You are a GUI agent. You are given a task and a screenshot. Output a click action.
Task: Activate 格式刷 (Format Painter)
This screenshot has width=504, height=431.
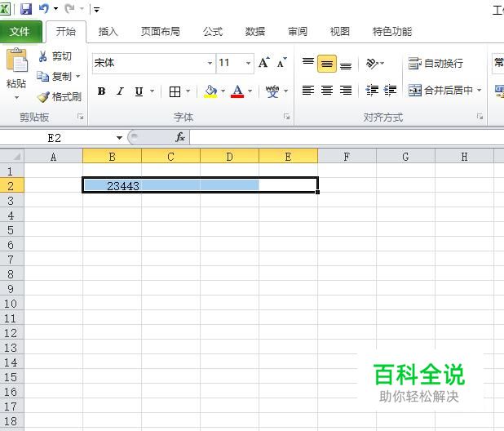59,97
